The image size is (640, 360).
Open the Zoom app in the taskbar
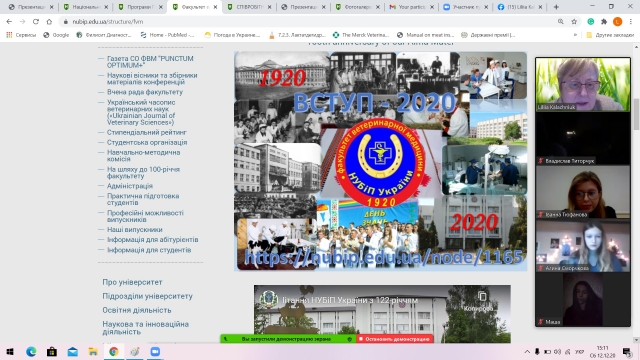coord(155,351)
